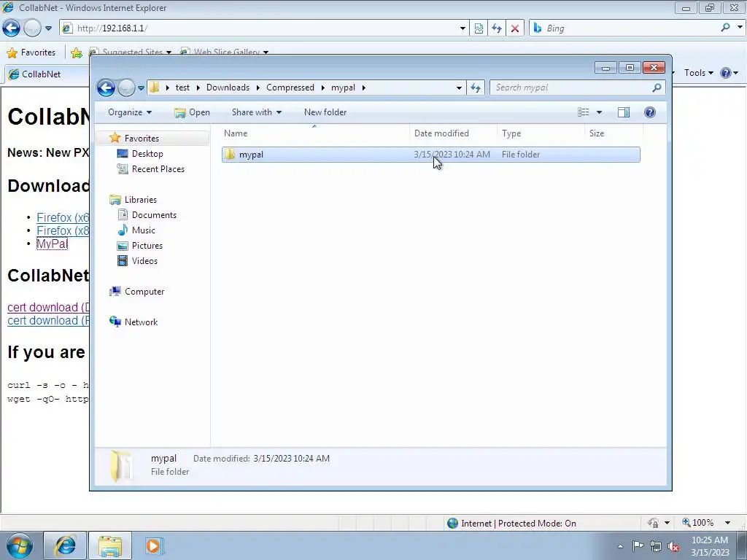Select 'Compressed' in the breadcrumb path
Screen dimensions: 747x560
[x=290, y=87]
